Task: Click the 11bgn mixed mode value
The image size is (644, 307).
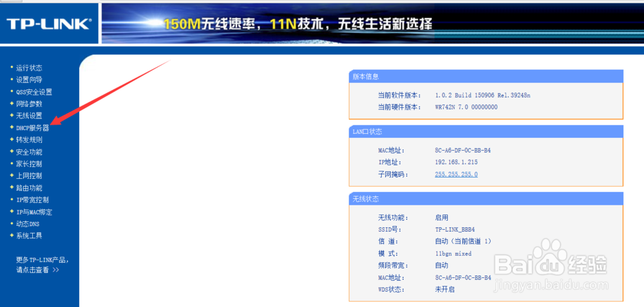Action: (453, 254)
